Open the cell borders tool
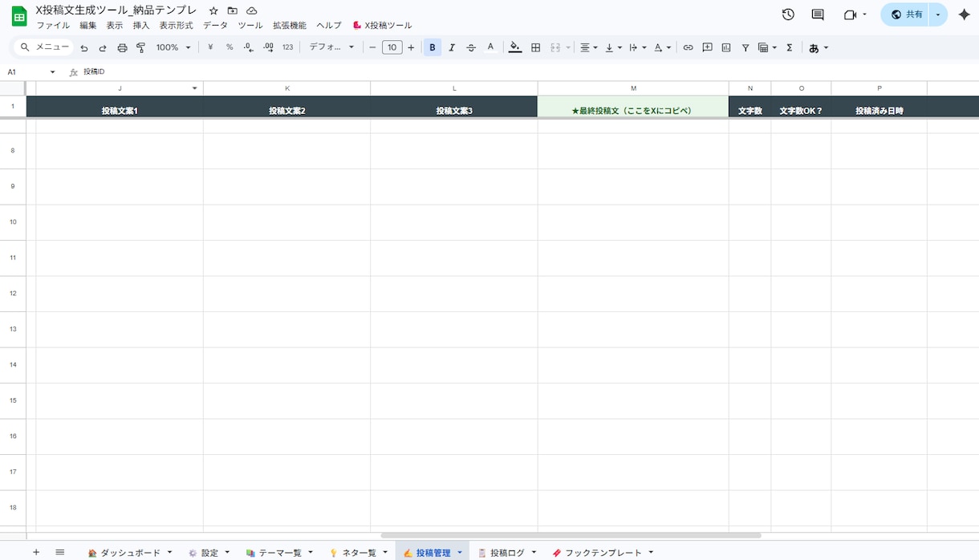 [x=536, y=47]
